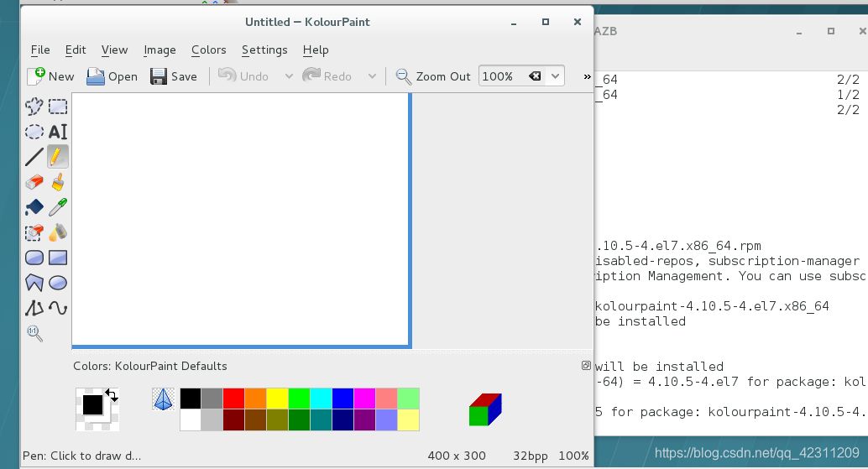The image size is (868, 469).
Task: Click the 400 x 300 status text
Action: tap(457, 456)
